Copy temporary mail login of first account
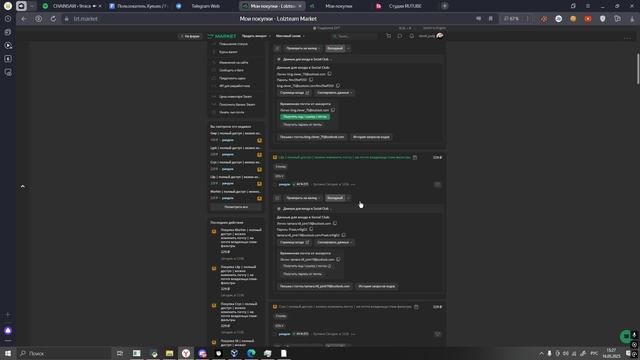 333,110
